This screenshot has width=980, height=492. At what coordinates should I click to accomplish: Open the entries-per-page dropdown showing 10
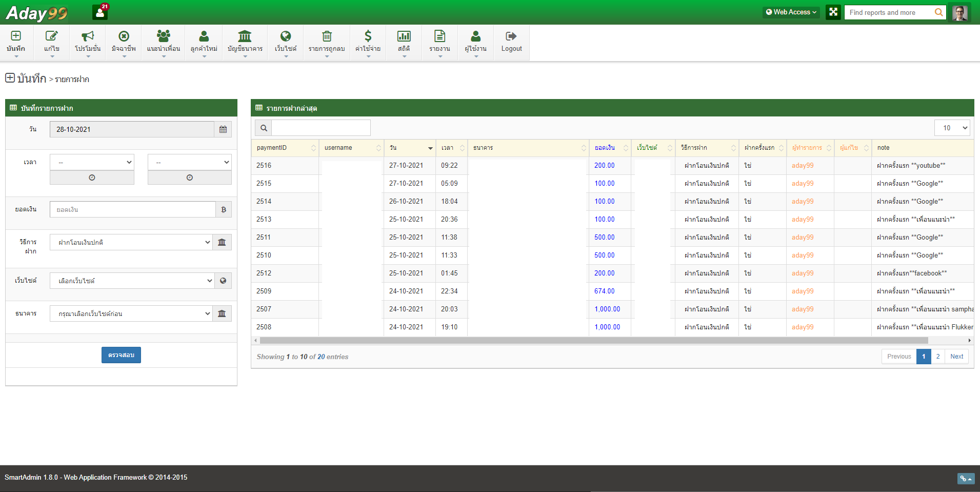click(952, 128)
